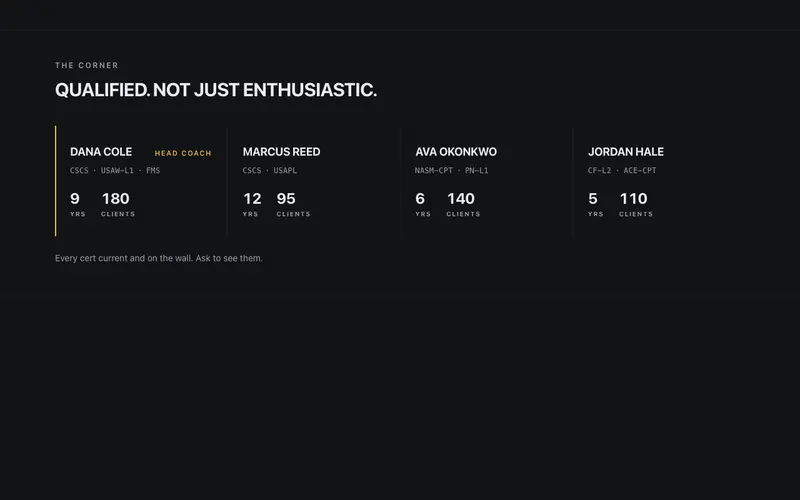Open Jordan Hale's coach card
800x500 pixels.
[x=659, y=181]
